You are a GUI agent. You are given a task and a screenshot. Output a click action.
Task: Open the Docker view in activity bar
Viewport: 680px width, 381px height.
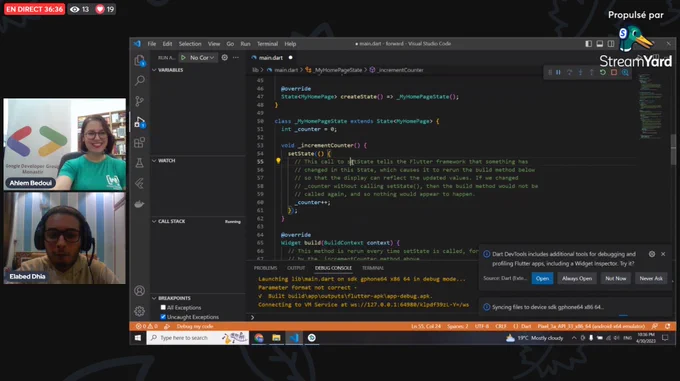coord(139,204)
